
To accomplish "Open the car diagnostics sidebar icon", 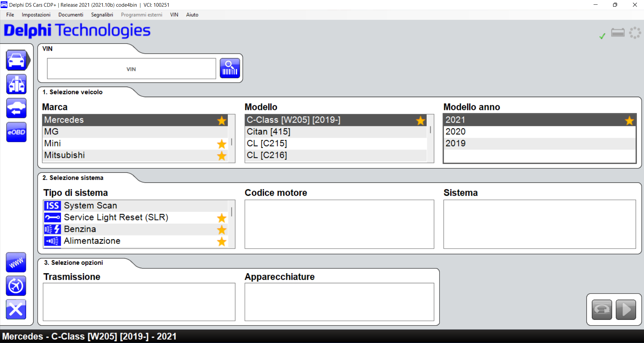I will tap(16, 60).
